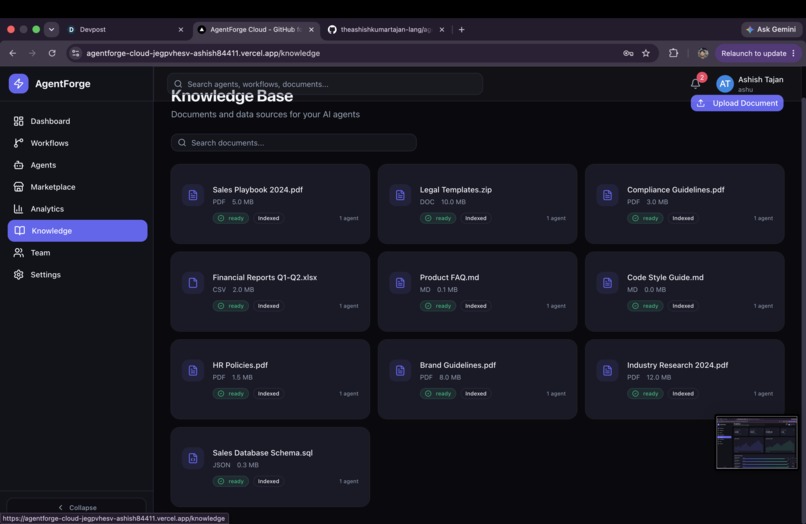This screenshot has height=524, width=806.
Task: Click the ready badge on HR Policies card
Action: point(231,393)
